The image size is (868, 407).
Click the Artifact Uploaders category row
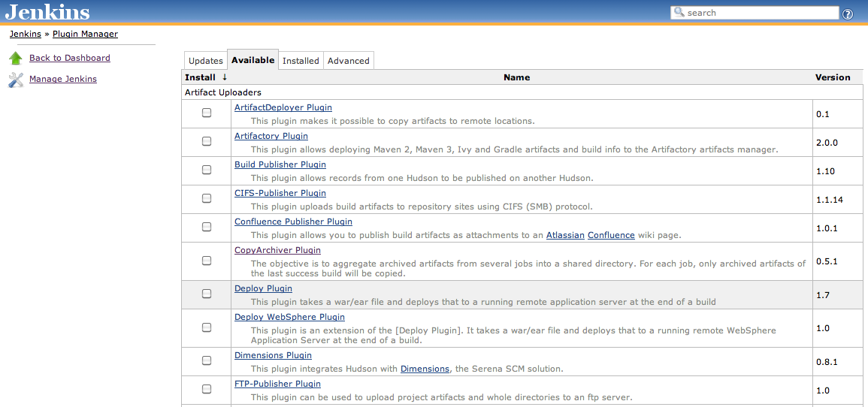point(522,92)
